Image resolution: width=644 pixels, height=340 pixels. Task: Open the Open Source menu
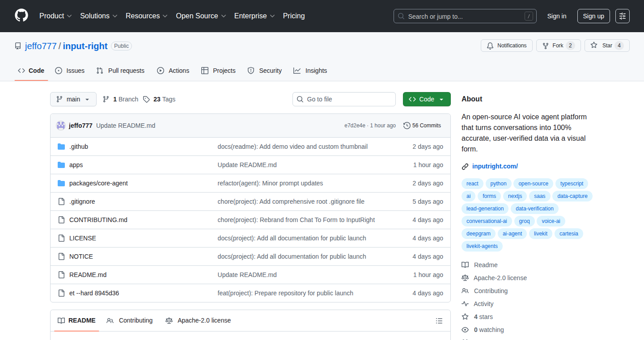point(201,16)
